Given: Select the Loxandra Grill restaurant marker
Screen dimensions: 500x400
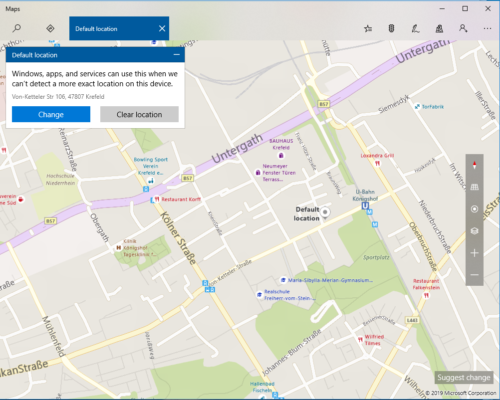Looking at the screenshot, I should [x=377, y=163].
